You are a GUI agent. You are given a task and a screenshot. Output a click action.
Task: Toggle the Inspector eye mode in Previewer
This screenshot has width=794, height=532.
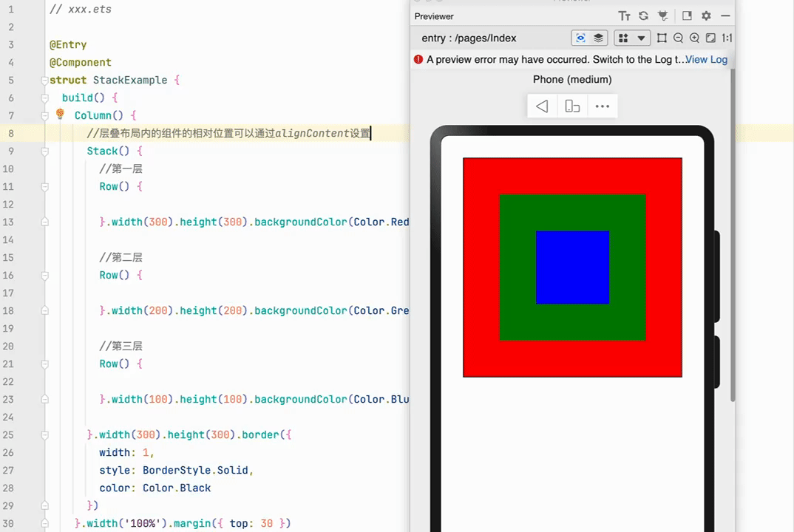pyautogui.click(x=581, y=38)
